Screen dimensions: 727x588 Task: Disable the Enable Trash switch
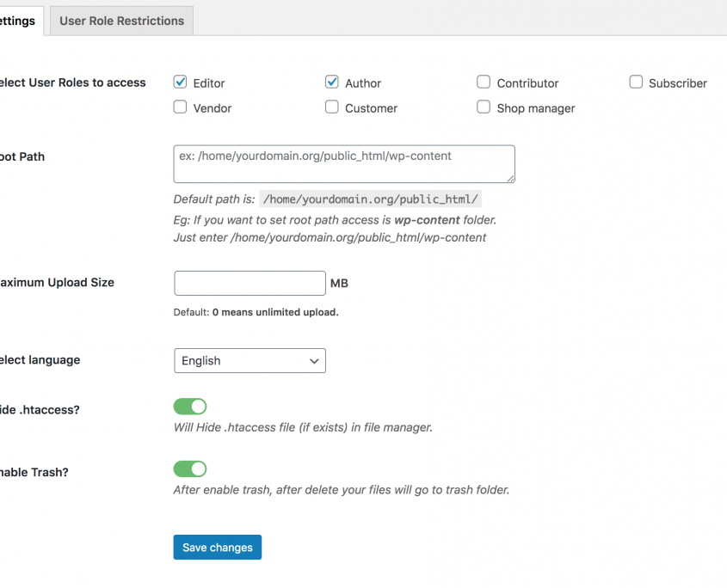click(x=190, y=469)
